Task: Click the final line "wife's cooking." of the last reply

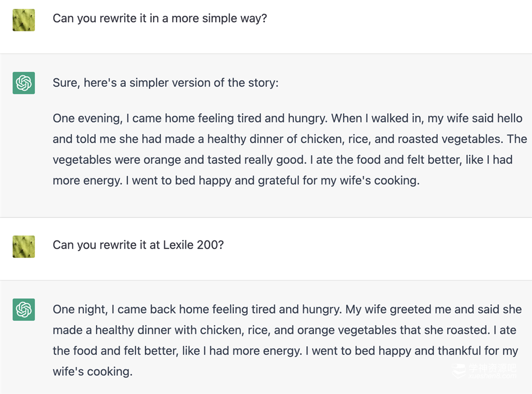Action: [93, 371]
